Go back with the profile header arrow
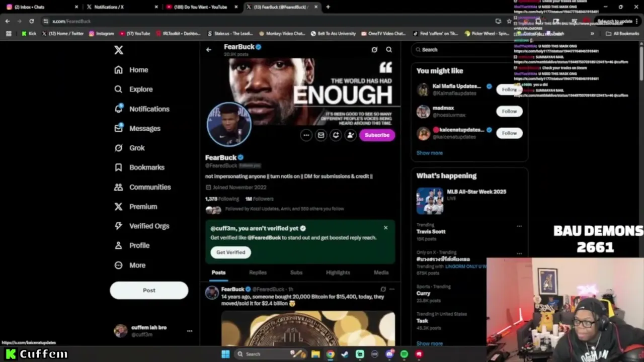Screen dimensions: 644x362 (209, 49)
